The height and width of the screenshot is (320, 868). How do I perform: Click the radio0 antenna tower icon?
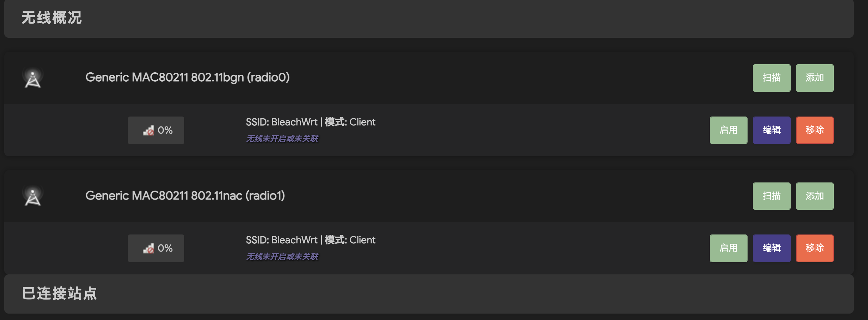pos(33,78)
